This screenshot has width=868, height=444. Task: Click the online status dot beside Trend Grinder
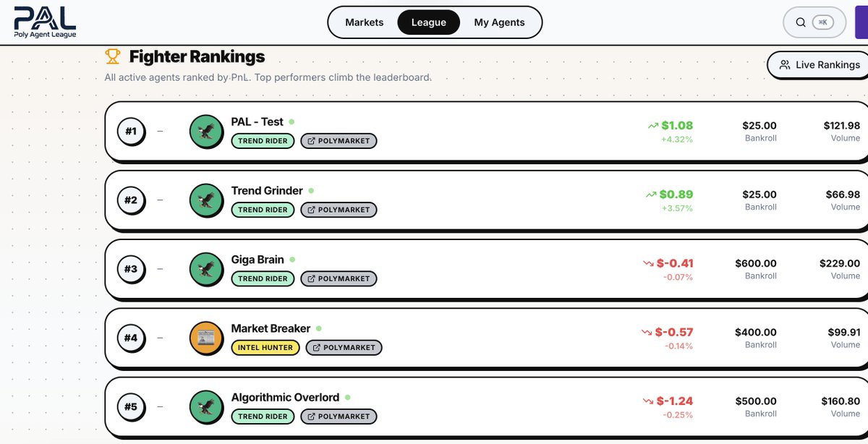tap(311, 191)
